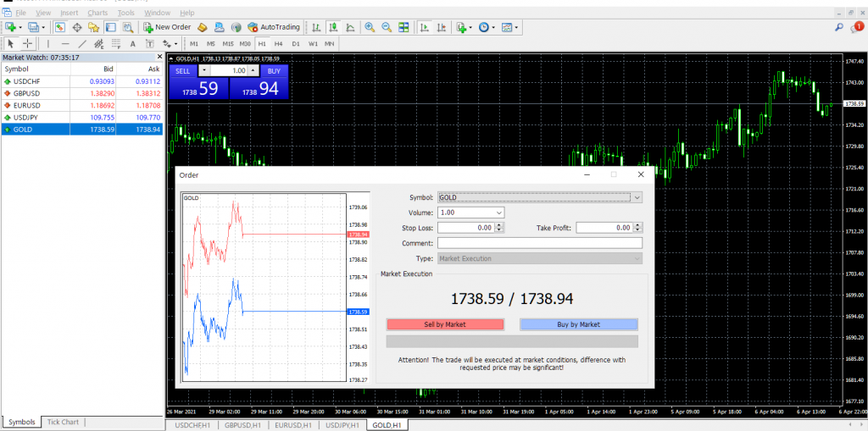Click the blue BUY one-click panel button
The width and height of the screenshot is (868, 431).
[274, 71]
